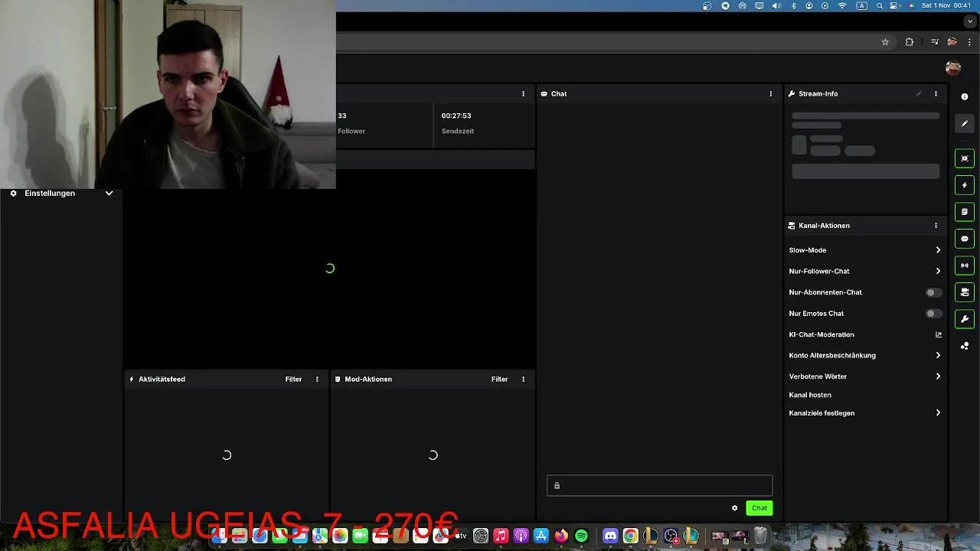Open Chrome three-dot menu
This screenshot has width=980, height=551.
tap(969, 42)
